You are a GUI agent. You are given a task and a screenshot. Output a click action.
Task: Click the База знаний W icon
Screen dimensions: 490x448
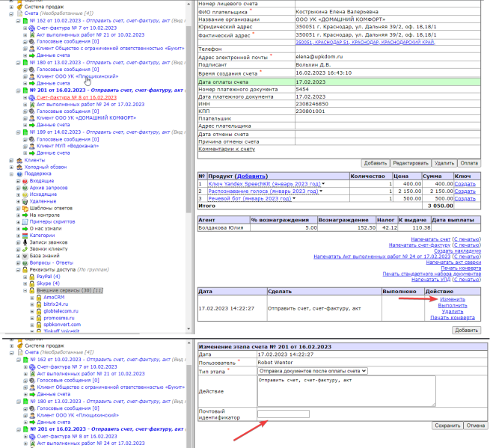point(25,256)
